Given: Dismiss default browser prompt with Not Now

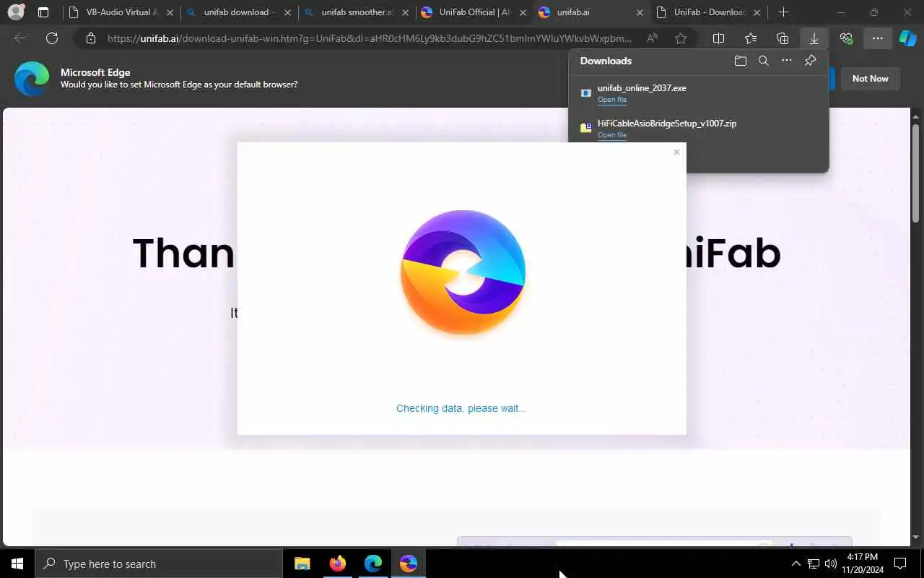Looking at the screenshot, I should click(870, 79).
